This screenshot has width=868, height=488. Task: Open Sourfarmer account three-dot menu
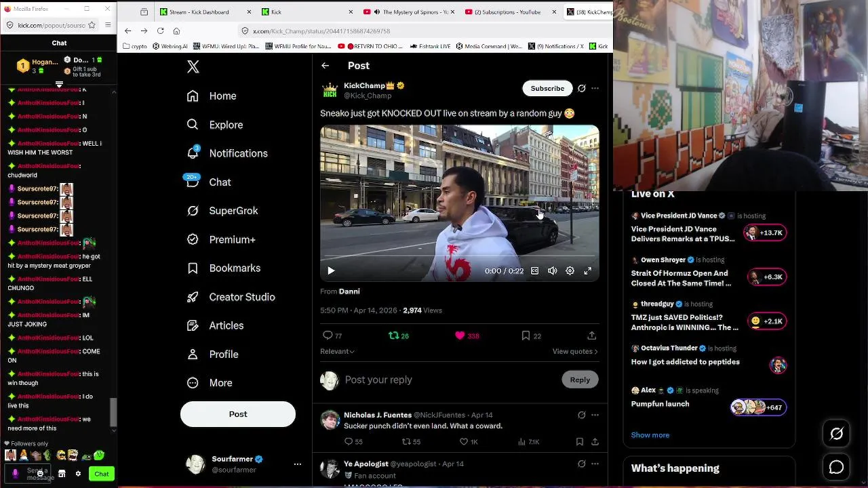297,464
